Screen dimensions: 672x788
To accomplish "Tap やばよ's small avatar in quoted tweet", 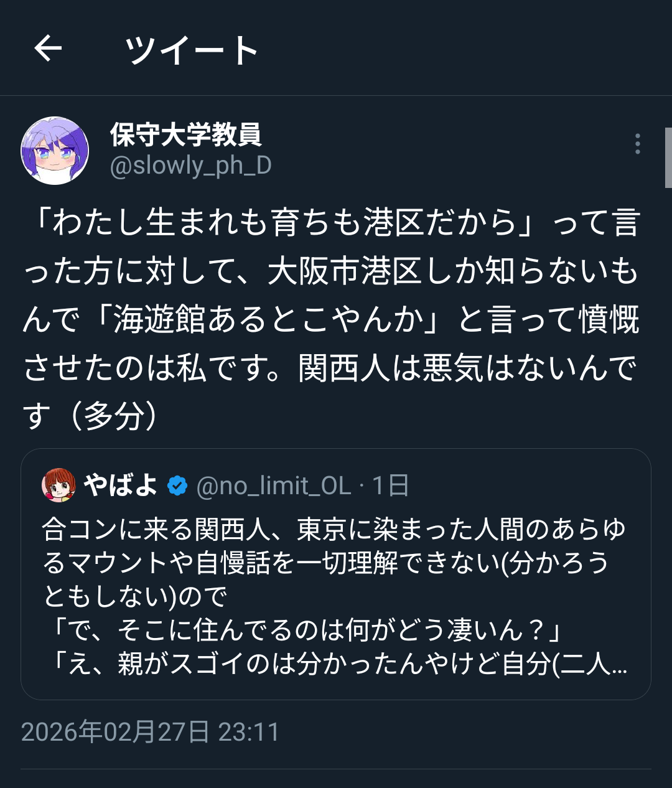I will click(x=58, y=485).
